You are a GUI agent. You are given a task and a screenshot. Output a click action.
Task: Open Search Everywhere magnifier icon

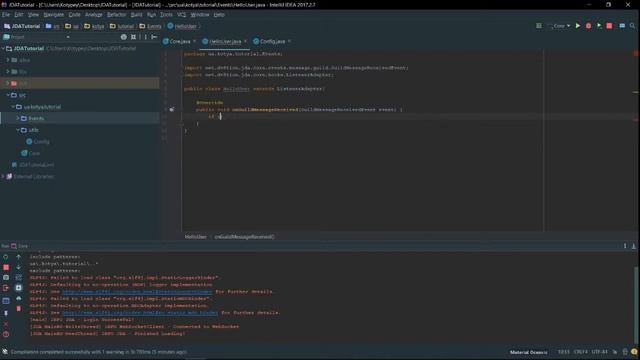pos(632,26)
